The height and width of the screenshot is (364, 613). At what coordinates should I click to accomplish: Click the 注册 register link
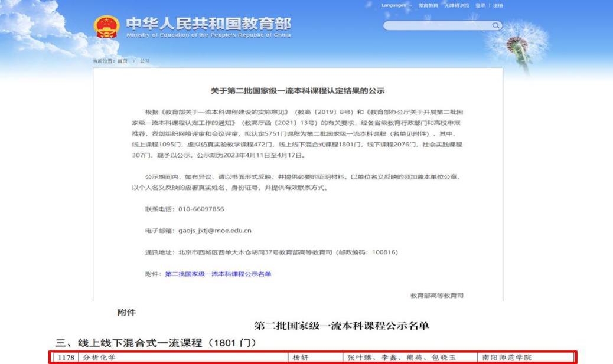(498, 5)
